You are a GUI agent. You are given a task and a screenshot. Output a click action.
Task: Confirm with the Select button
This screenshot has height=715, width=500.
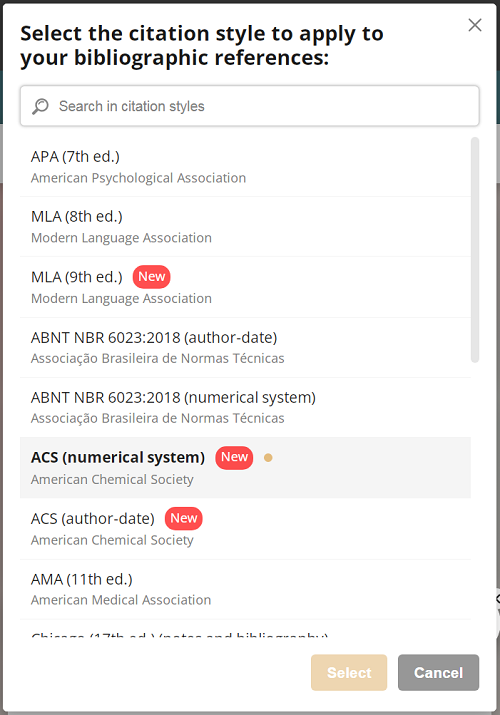click(x=349, y=673)
